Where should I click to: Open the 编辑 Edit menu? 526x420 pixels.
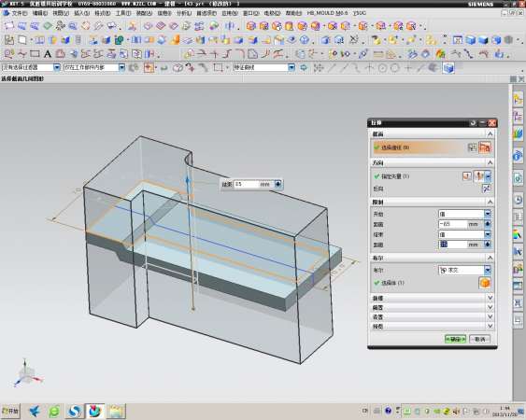click(40, 13)
